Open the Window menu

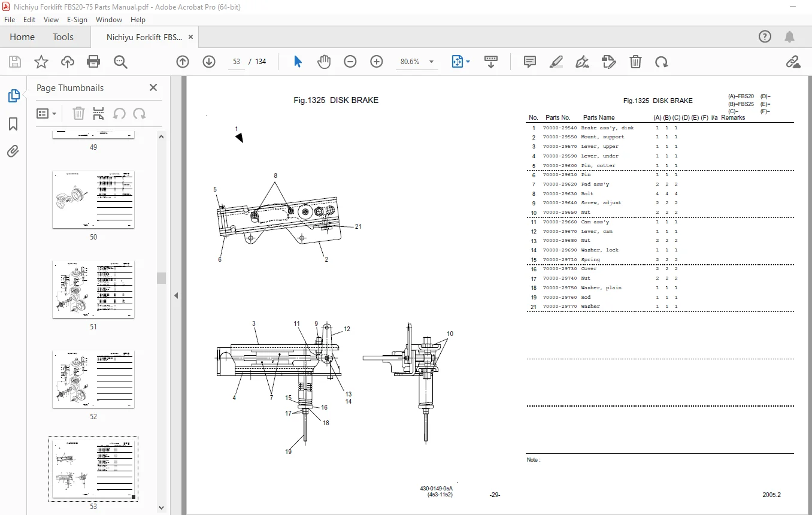pyautogui.click(x=109, y=19)
